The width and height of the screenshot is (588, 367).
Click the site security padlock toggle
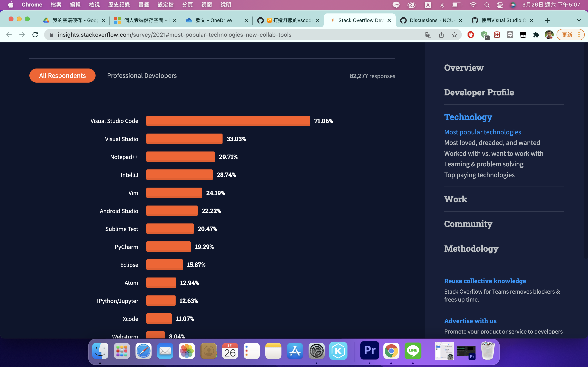click(51, 35)
